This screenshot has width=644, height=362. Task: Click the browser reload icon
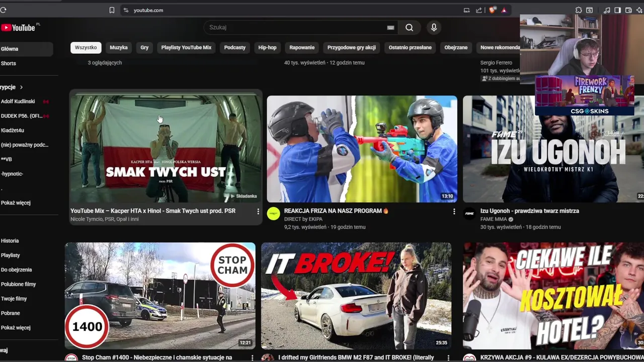(3, 10)
